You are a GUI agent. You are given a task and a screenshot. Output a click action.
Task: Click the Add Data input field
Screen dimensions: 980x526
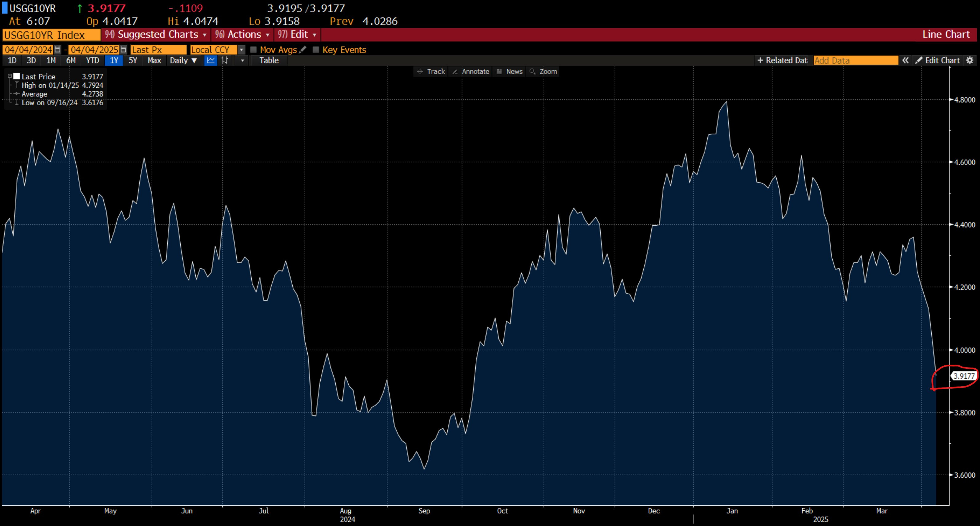click(856, 60)
